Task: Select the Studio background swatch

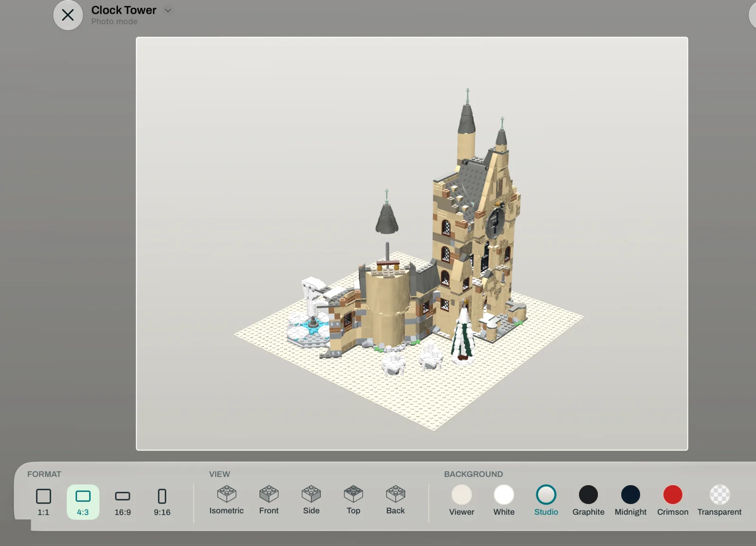Action: click(x=546, y=495)
